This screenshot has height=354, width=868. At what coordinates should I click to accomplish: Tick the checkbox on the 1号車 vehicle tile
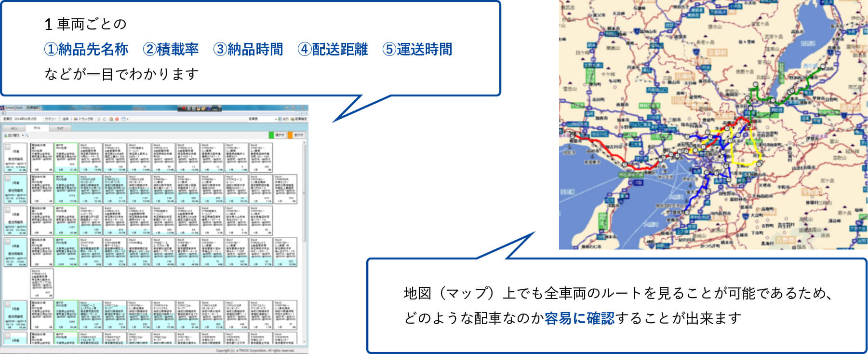click(8, 146)
